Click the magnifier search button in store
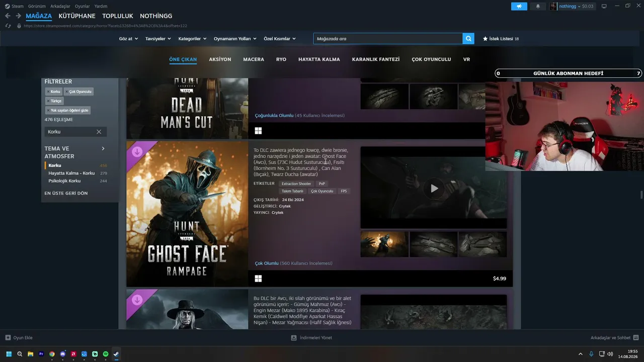The height and width of the screenshot is (362, 644). point(468,39)
